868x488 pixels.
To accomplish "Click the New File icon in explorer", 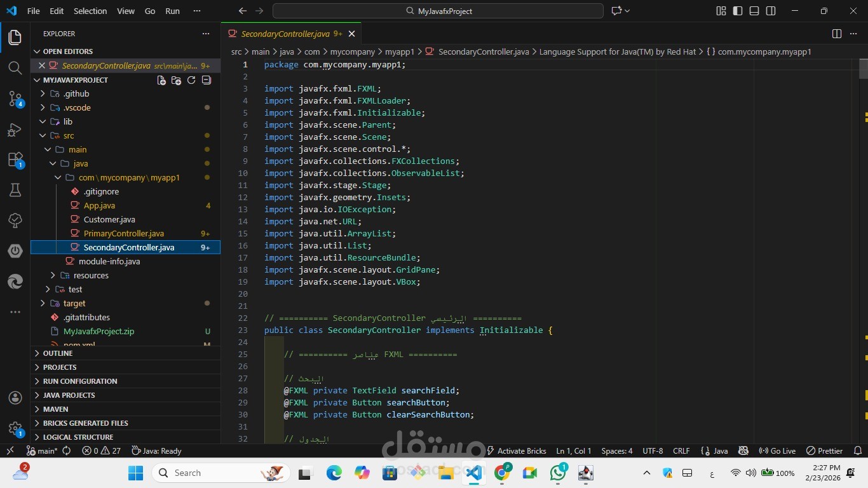I will tap(161, 80).
